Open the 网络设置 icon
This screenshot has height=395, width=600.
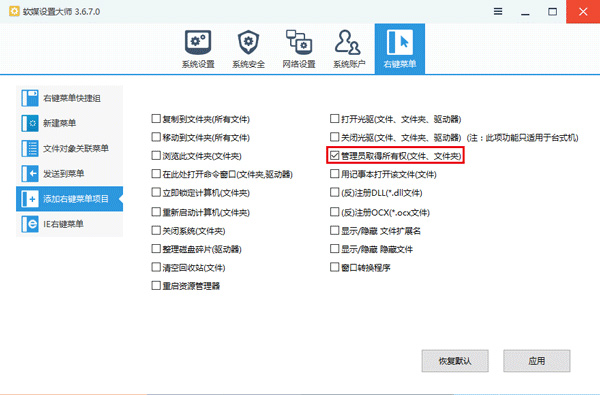299,42
